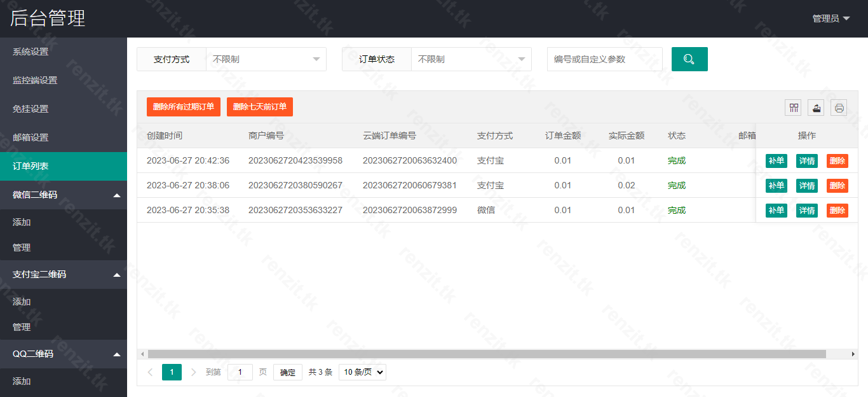
Task: Open the 管理员 account dropdown
Action: coord(831,18)
